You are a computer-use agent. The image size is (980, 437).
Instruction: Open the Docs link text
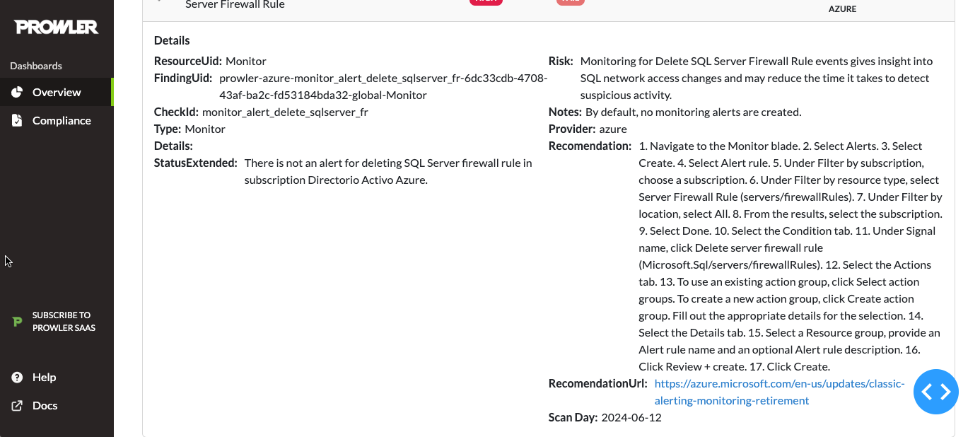click(45, 406)
